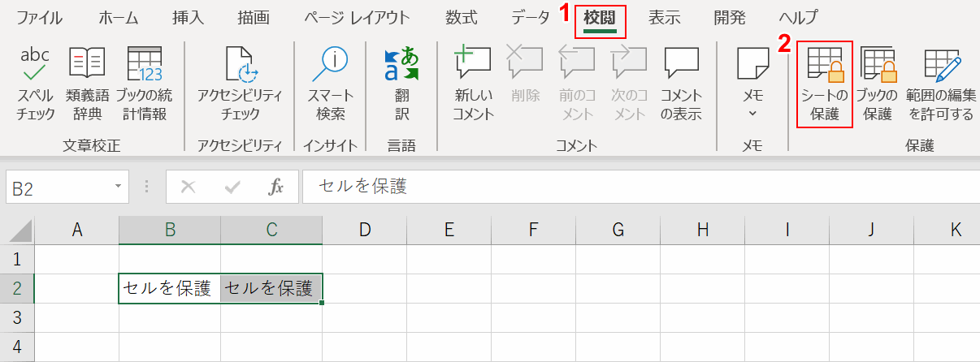Image resolution: width=980 pixels, height=362 pixels.
Task: Click 範囲の編集を許可する allow edit ranges
Action: point(941,84)
